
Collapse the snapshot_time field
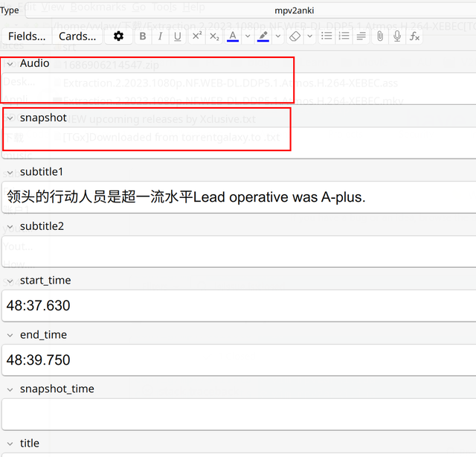pyautogui.click(x=10, y=389)
